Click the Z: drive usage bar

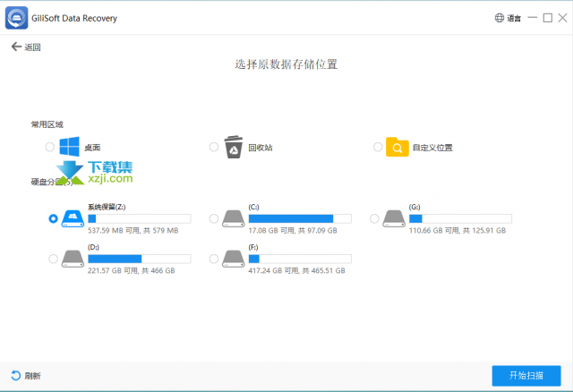(x=140, y=218)
